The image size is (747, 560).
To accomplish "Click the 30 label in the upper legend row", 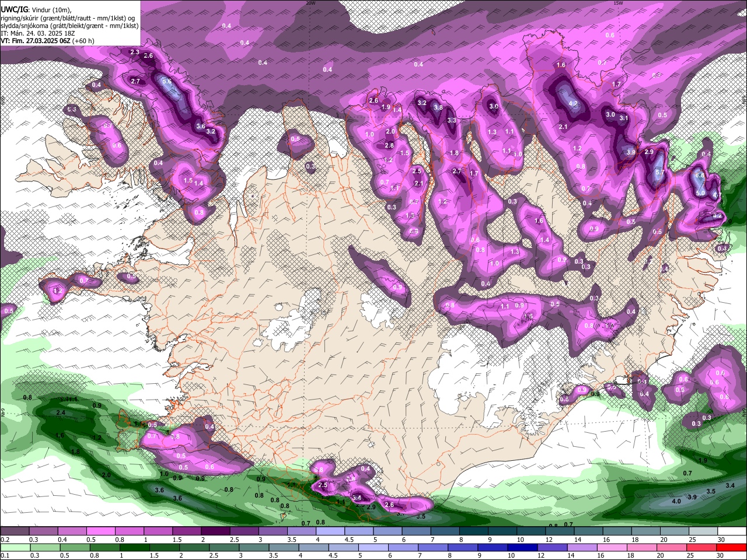I will [x=721, y=540].
